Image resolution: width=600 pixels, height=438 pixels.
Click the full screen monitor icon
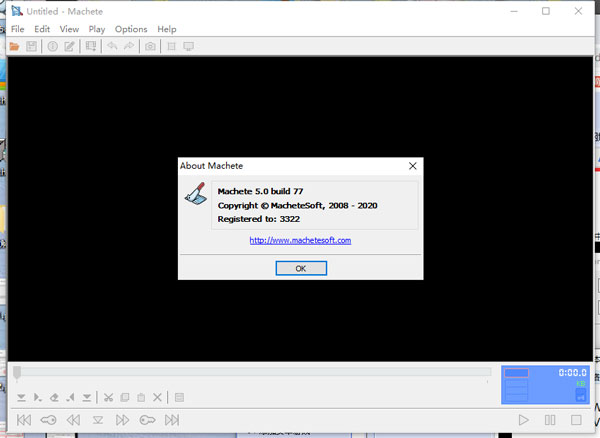pyautogui.click(x=188, y=47)
